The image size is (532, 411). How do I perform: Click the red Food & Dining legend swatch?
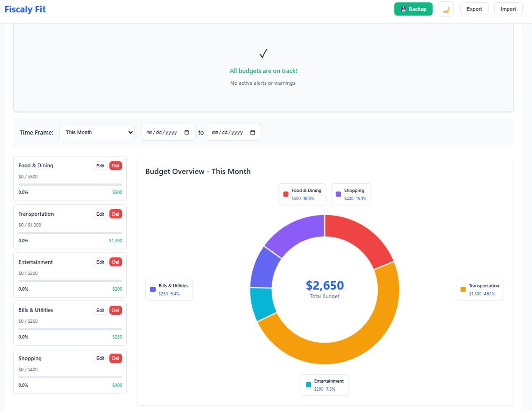(x=285, y=194)
